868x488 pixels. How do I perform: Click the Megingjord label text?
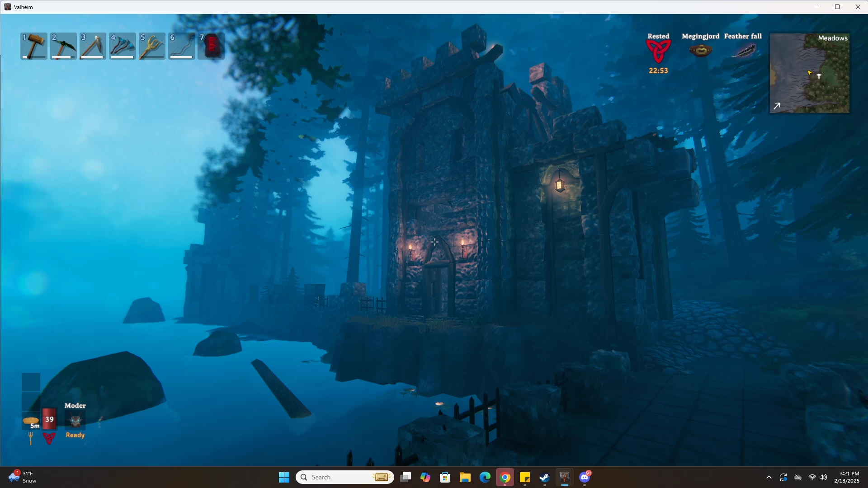[701, 36]
